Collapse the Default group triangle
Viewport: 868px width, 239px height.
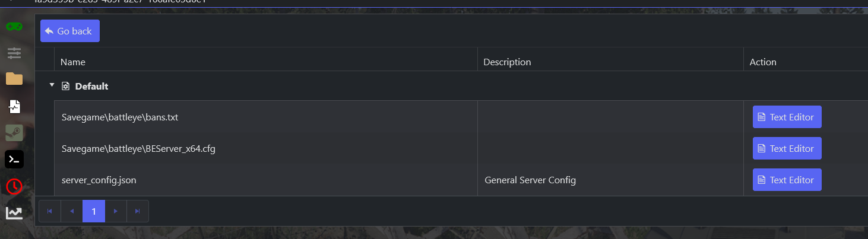pos(52,85)
